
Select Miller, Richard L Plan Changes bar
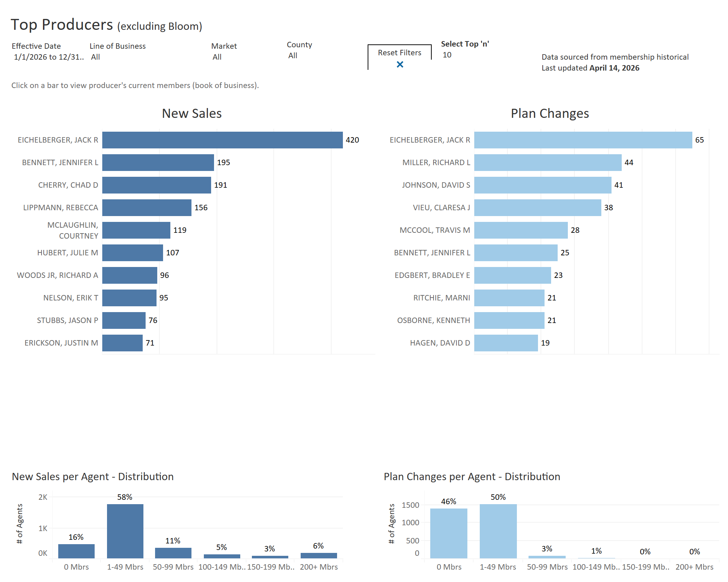pyautogui.click(x=548, y=163)
